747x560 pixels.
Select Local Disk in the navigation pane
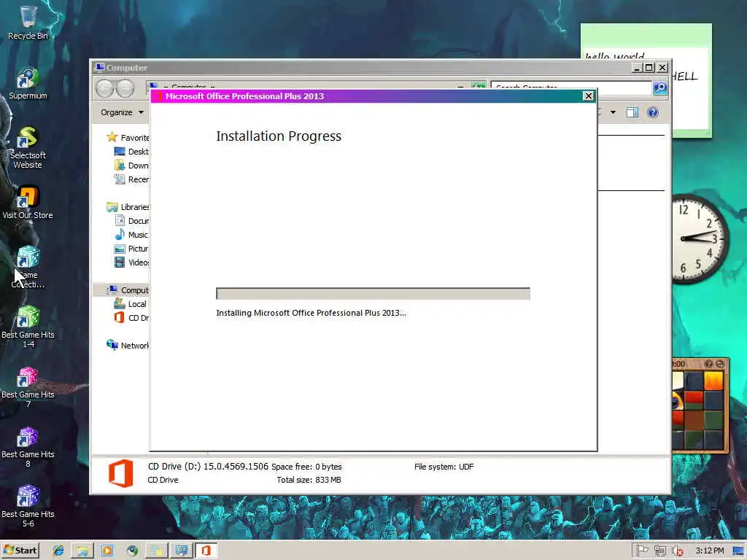click(x=131, y=303)
